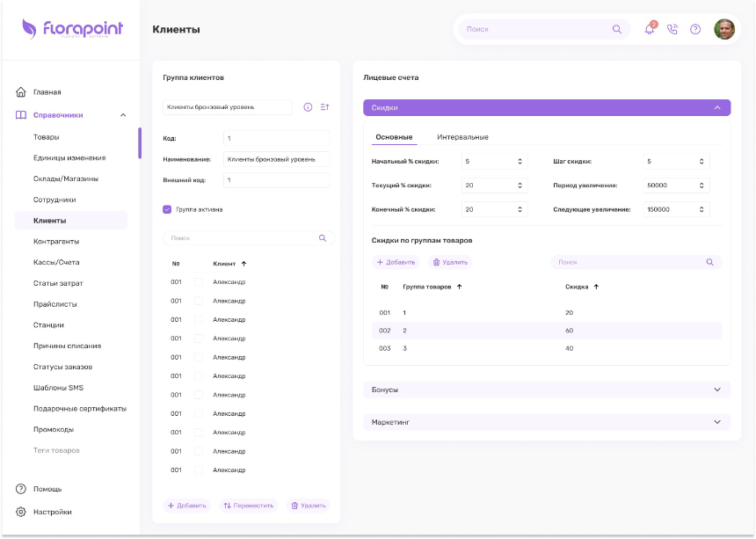Click the info icon beside group selector
The height and width of the screenshot is (539, 756).
(x=308, y=107)
